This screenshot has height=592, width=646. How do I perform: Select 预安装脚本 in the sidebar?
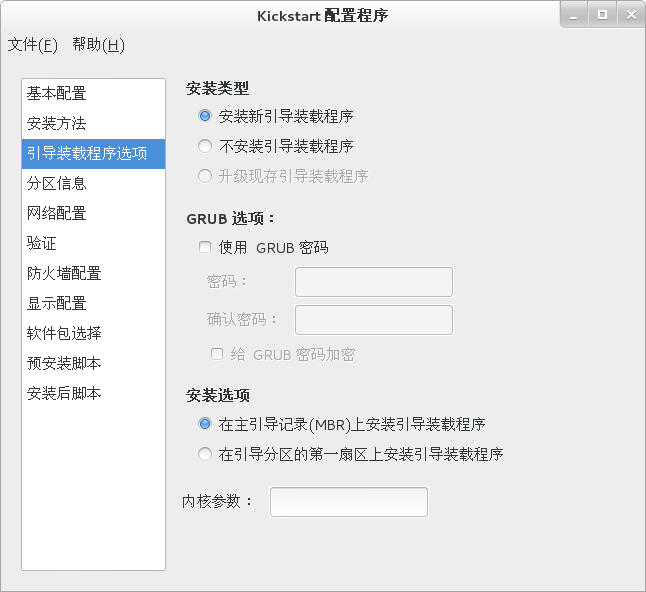[94, 364]
